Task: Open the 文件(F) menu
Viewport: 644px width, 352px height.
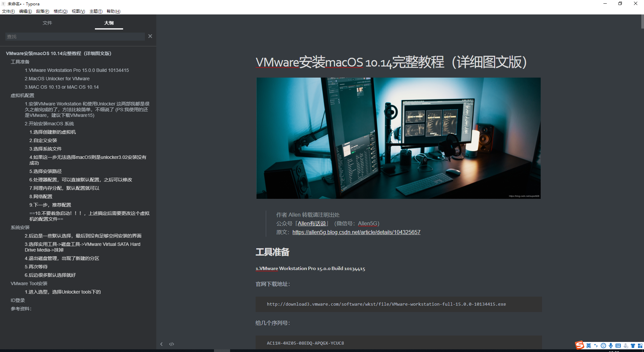Action: pos(8,11)
